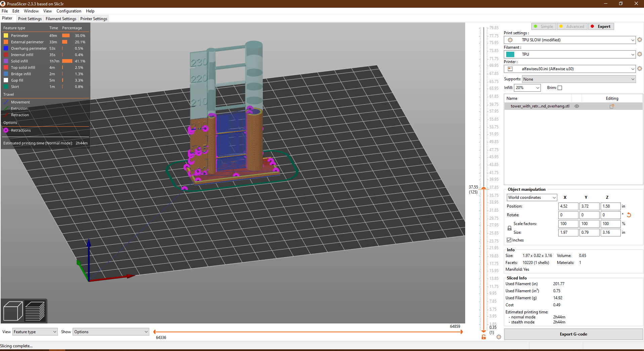Viewport: 644px width, 351px height.
Task: Open editing icon for tower_with_retr...nd_overhang.stl
Action: [612, 106]
